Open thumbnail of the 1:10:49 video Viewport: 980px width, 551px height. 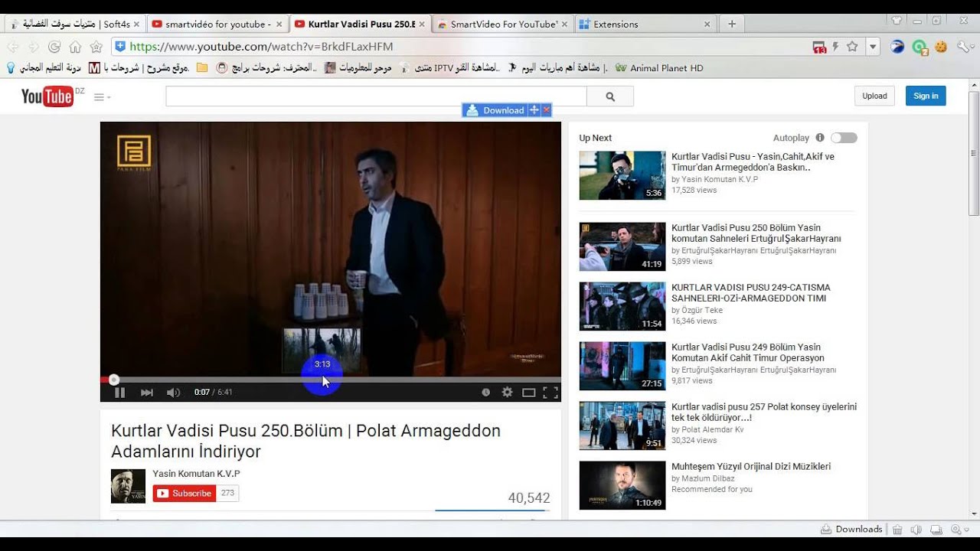(622, 485)
